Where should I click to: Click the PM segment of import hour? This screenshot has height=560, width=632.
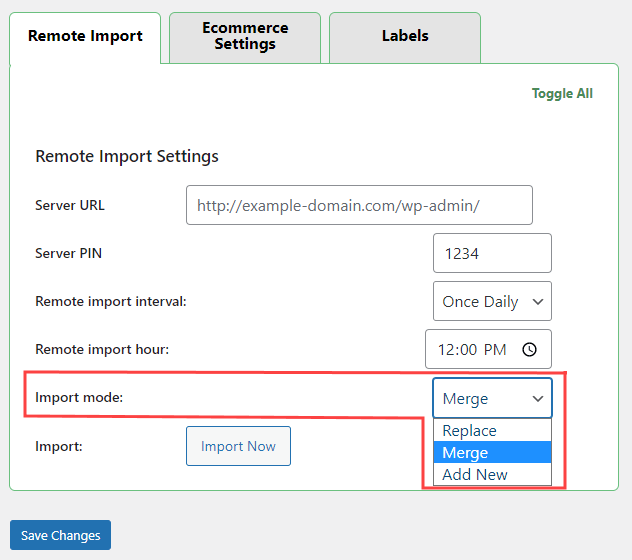495,350
